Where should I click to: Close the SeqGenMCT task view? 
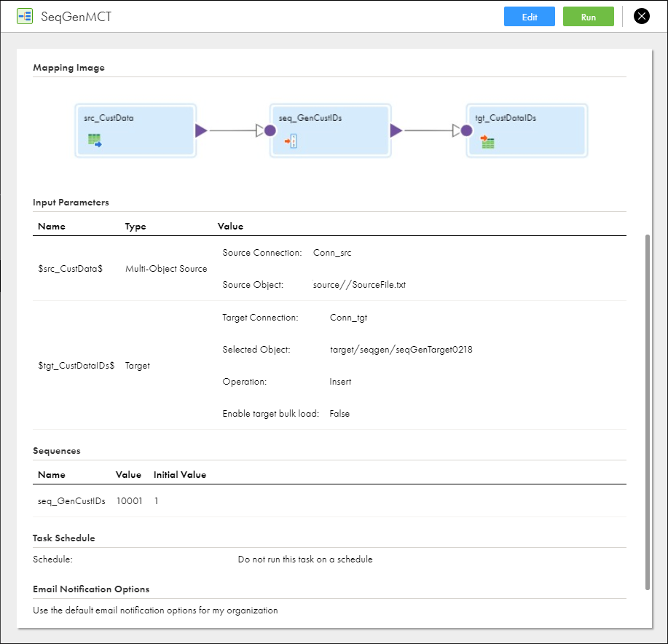(x=642, y=17)
